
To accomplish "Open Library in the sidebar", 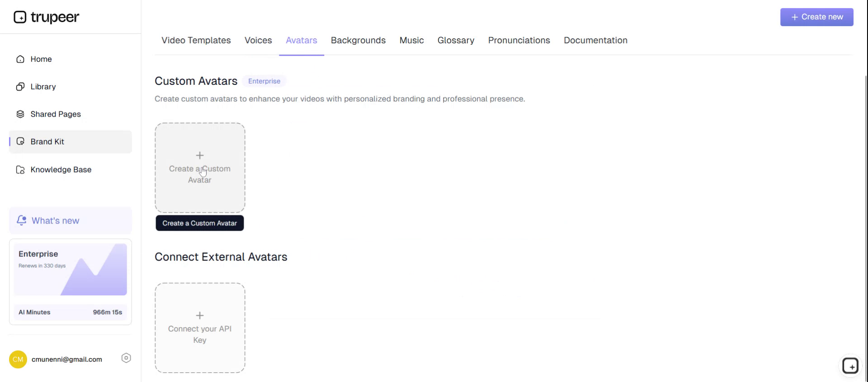I will pos(71,87).
